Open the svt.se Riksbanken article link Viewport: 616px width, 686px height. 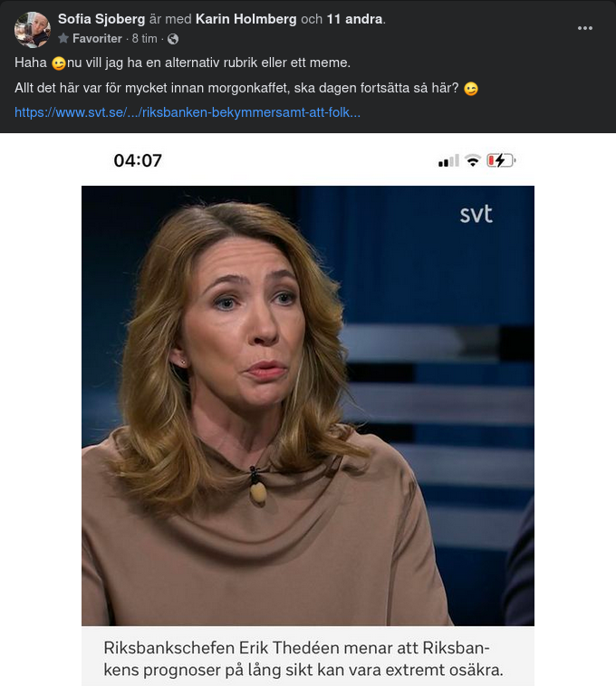coord(188,112)
